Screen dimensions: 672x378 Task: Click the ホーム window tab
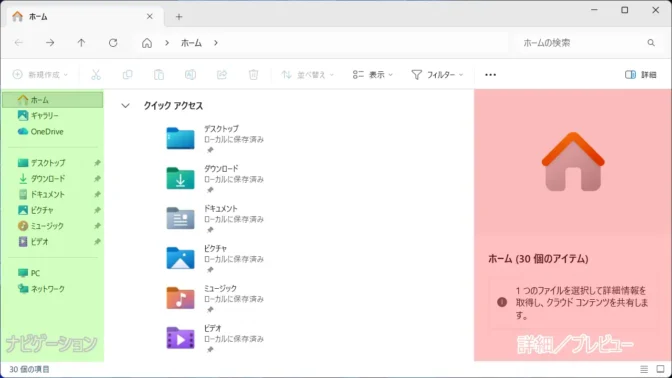[x=85, y=17]
